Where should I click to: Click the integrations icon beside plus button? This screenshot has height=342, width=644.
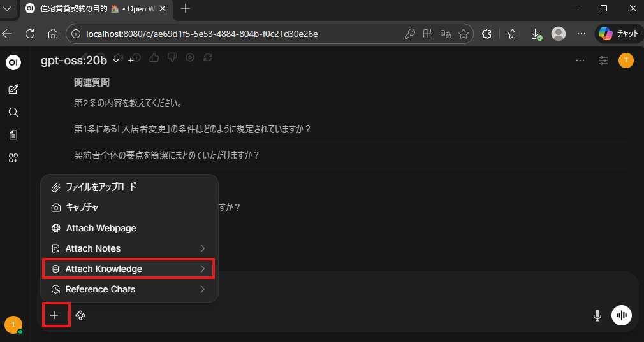[80, 315]
